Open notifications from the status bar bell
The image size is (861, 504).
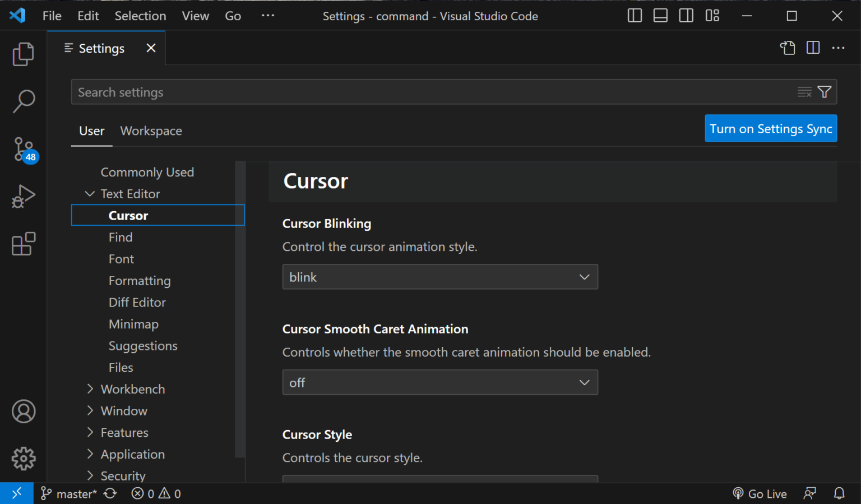(839, 493)
